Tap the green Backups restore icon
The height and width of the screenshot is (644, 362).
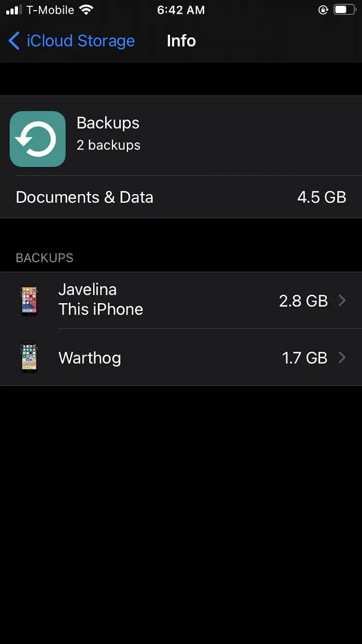click(x=37, y=139)
